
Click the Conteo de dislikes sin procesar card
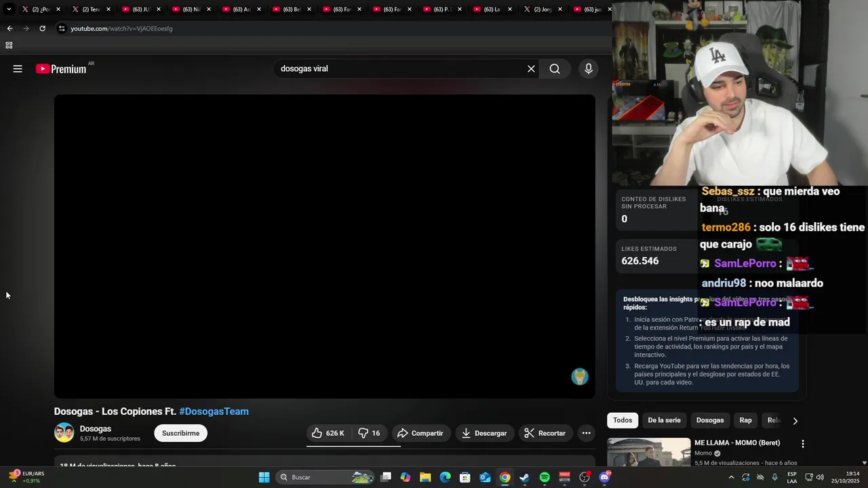click(x=656, y=209)
